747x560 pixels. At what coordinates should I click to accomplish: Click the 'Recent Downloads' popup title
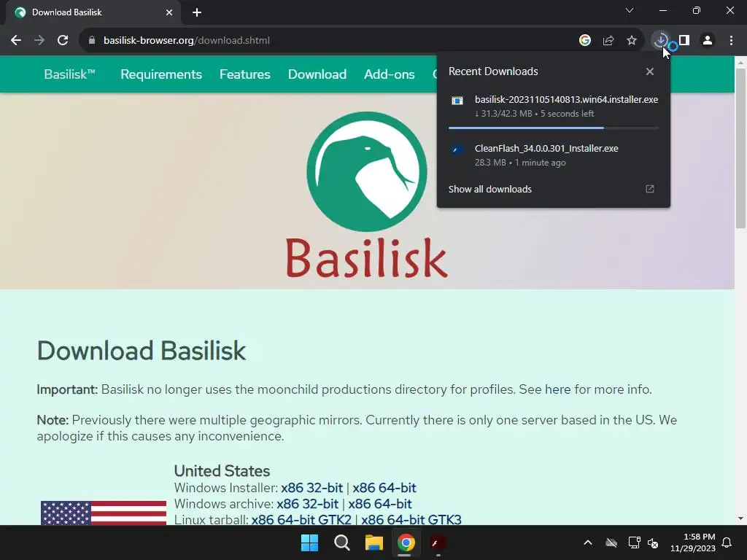pyautogui.click(x=493, y=71)
